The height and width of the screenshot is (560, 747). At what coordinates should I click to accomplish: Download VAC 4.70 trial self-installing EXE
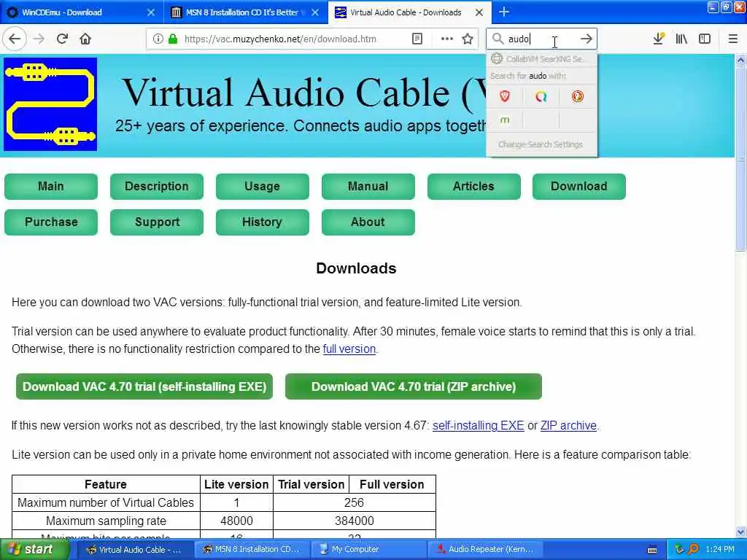[144, 386]
